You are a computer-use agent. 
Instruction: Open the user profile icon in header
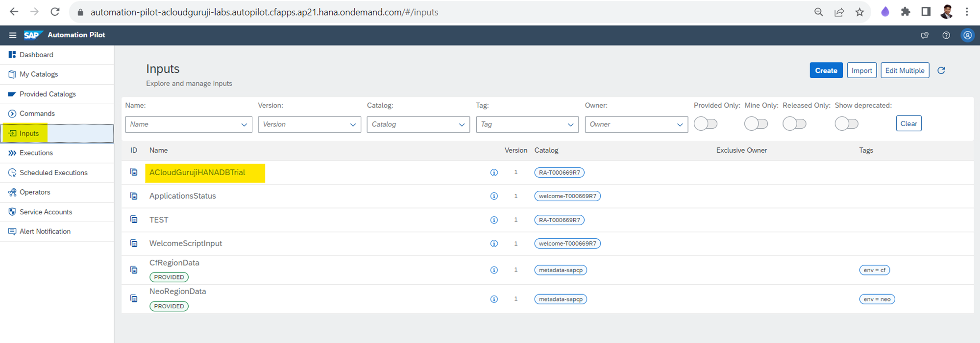967,35
